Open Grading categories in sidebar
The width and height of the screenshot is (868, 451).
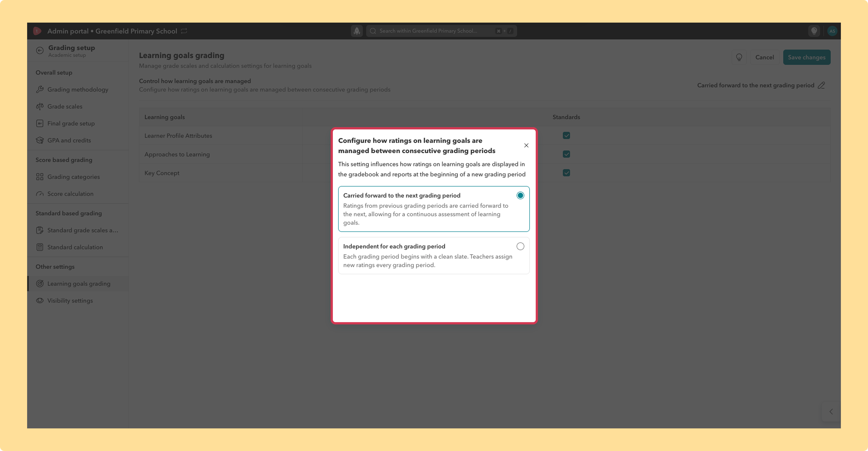click(x=78, y=177)
